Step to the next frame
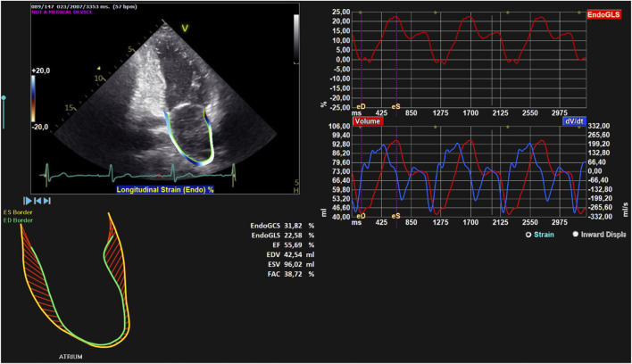 click(x=46, y=201)
